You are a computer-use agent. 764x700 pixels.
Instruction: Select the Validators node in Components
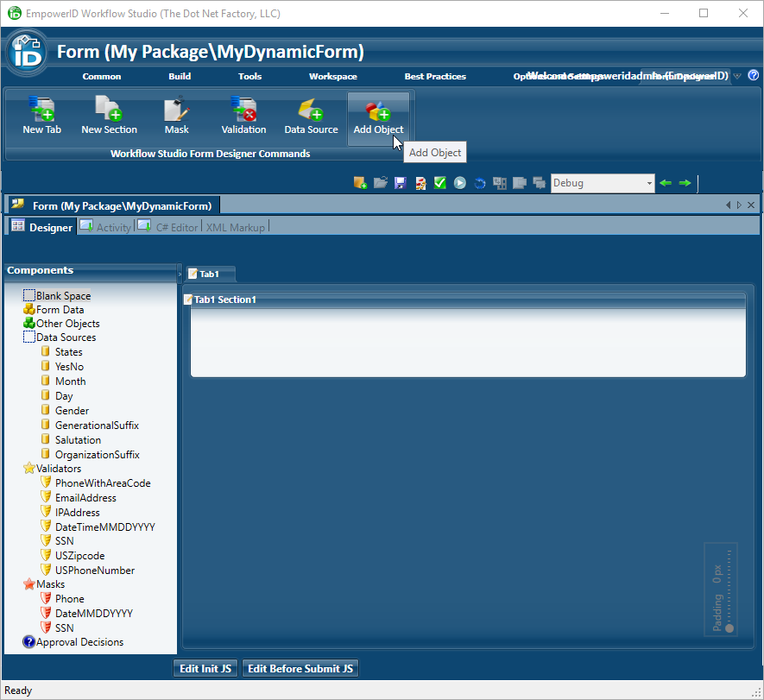pos(58,469)
